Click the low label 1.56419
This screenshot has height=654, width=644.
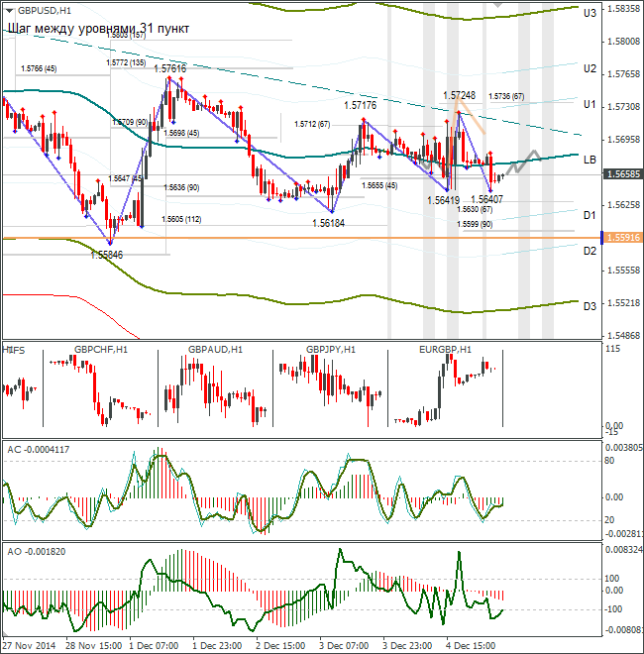pos(443,200)
